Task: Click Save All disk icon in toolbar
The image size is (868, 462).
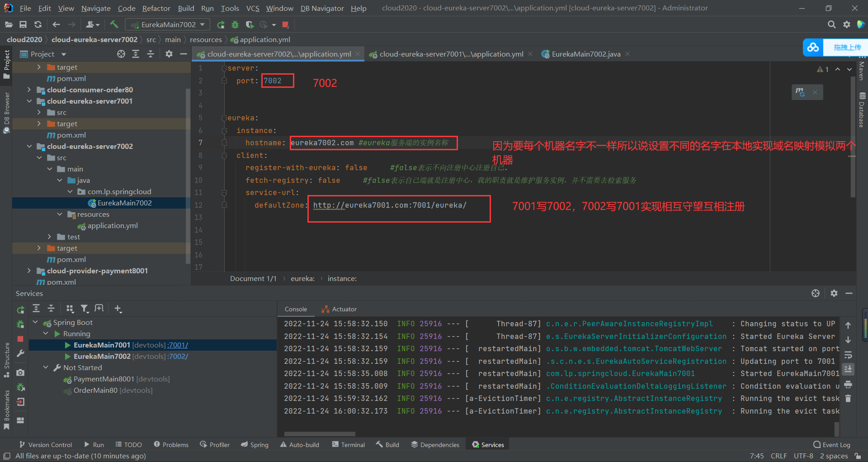Action: click(x=23, y=24)
